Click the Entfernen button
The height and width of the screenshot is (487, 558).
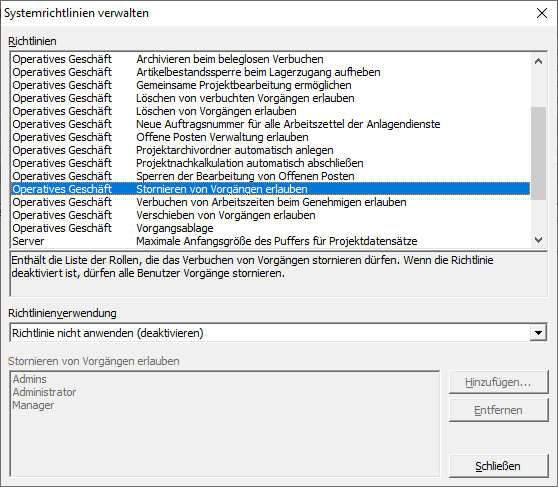tap(498, 410)
